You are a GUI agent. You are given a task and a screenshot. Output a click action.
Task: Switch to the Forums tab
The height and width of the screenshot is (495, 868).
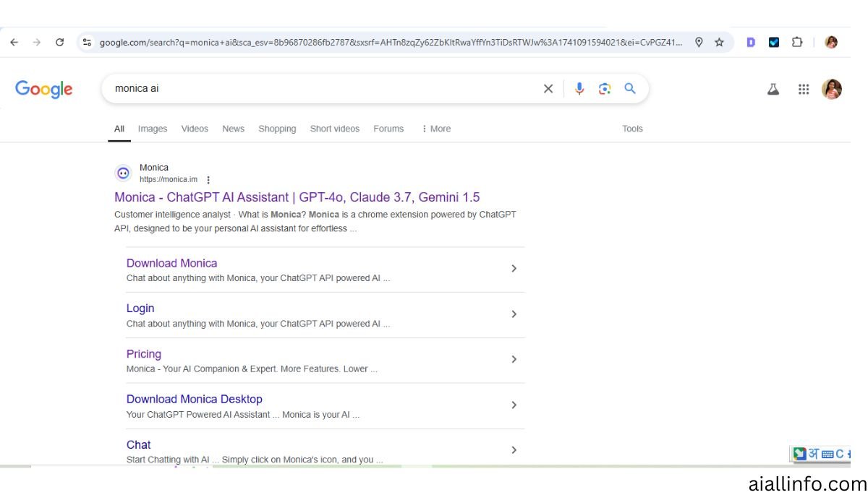point(388,129)
